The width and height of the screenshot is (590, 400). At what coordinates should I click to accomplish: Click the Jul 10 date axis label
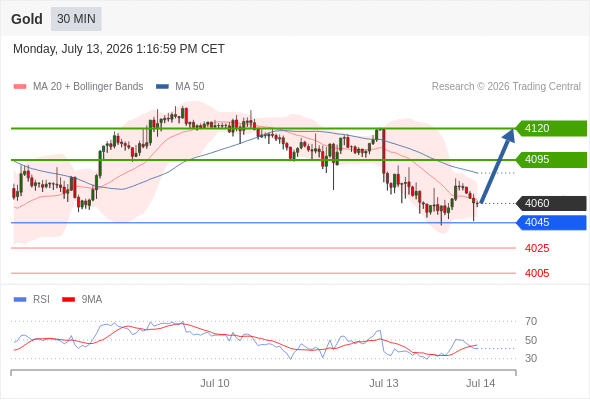(x=214, y=383)
